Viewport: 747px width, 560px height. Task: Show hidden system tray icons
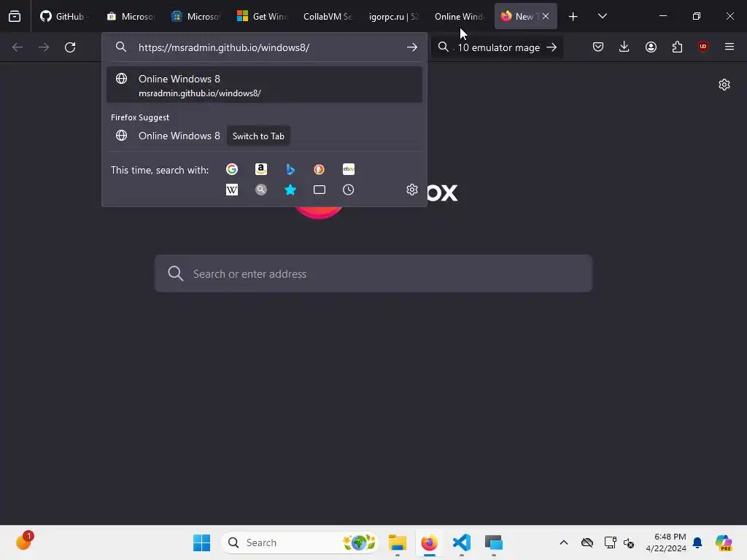(x=564, y=542)
